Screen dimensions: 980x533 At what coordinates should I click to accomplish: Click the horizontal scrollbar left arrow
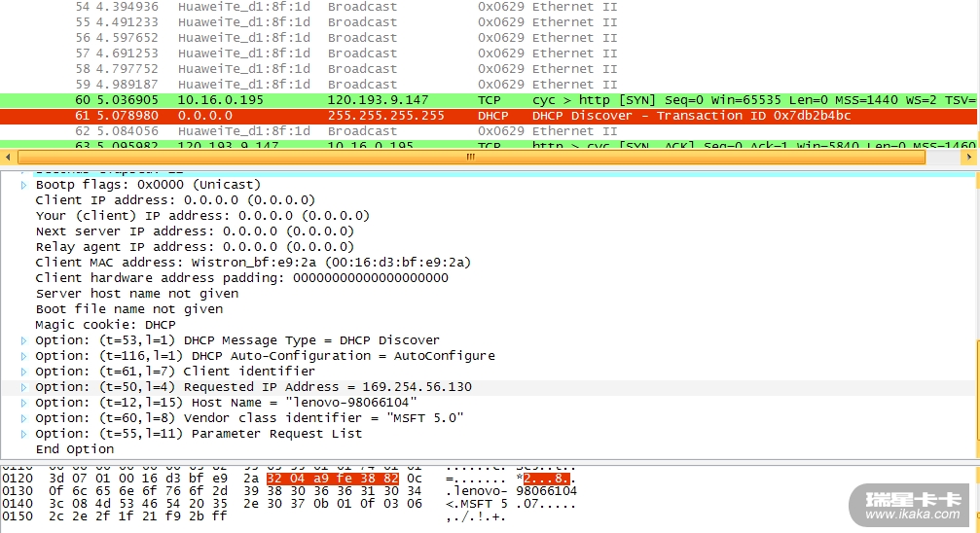pos(8,158)
